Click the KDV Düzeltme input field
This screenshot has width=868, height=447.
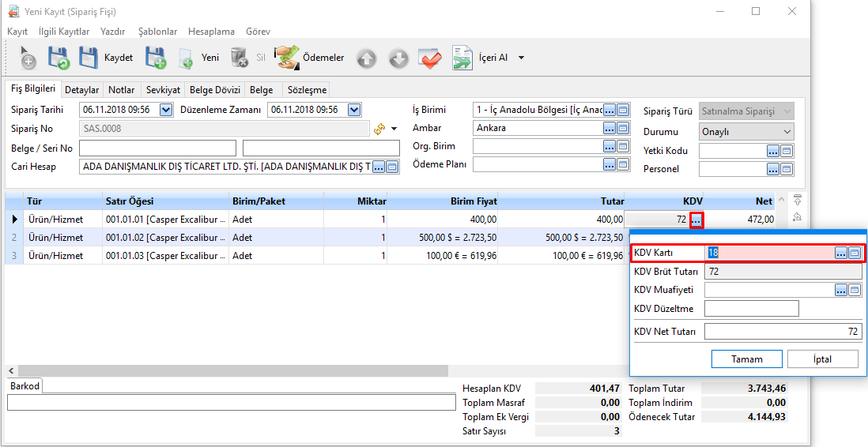click(751, 308)
